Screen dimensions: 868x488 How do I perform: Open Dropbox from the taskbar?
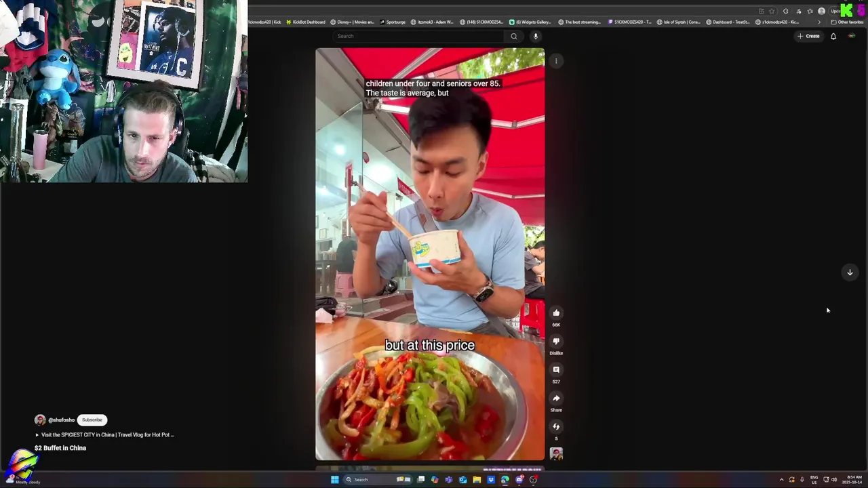[491, 480]
